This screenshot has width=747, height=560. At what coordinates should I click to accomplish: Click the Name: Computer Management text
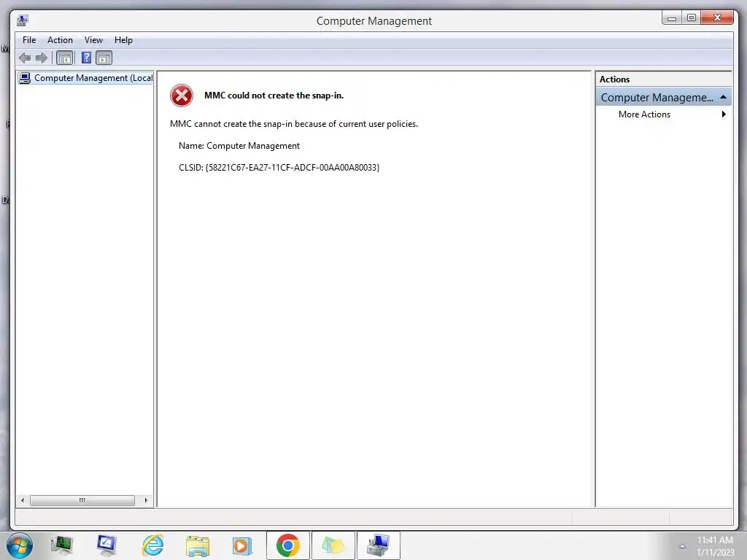[239, 146]
